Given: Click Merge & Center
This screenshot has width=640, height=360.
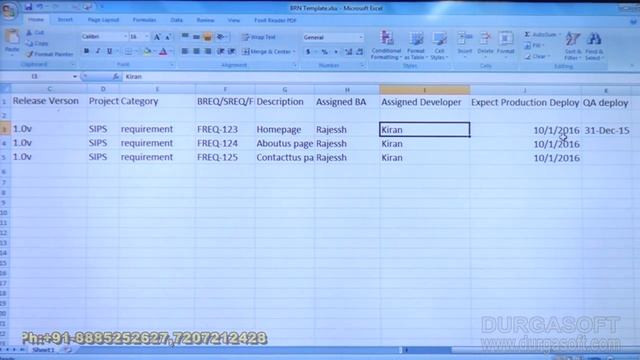Looking at the screenshot, I should click(x=266, y=52).
